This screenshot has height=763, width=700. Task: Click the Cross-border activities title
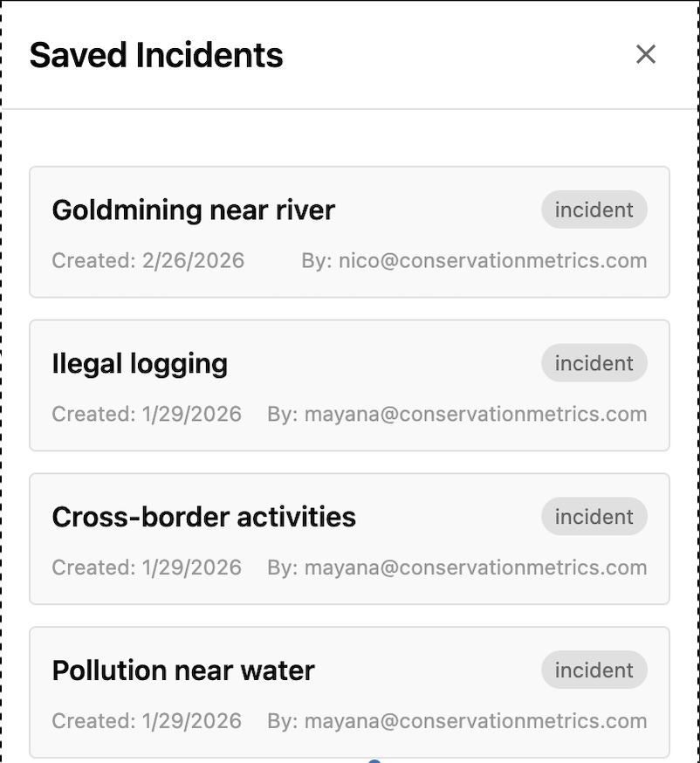click(x=203, y=517)
